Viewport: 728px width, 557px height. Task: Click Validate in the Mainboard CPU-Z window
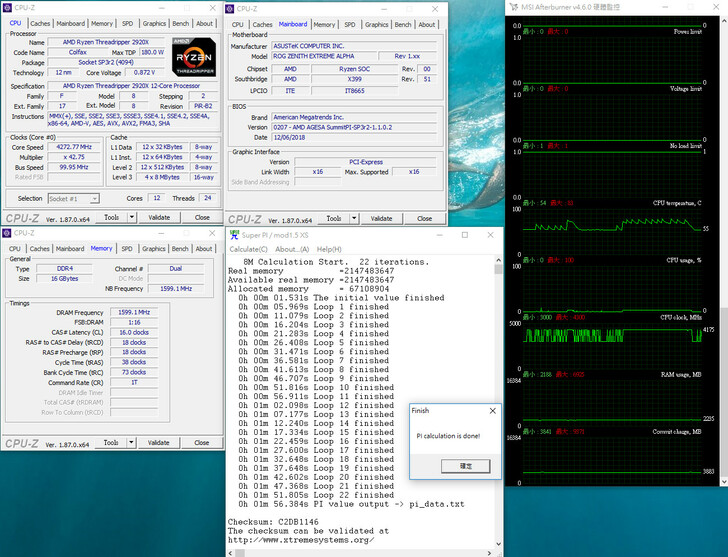coord(383,217)
